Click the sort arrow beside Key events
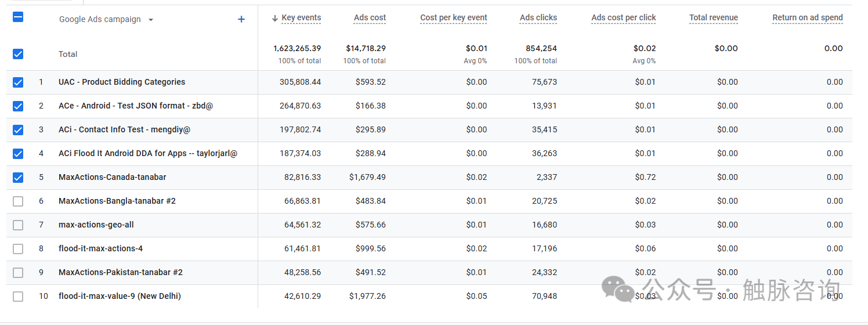Viewport: 868px width, 325px height. tap(275, 18)
